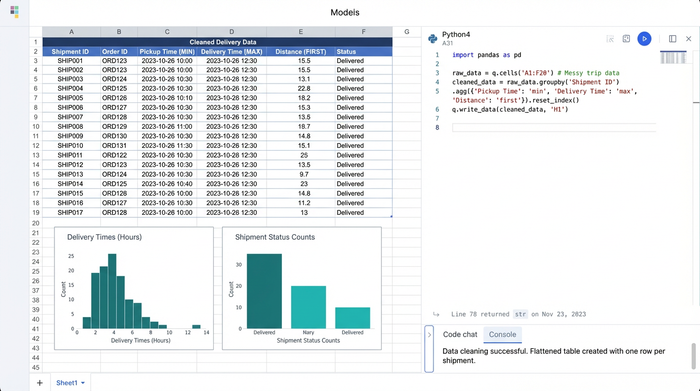Click the 'A31' cell reference under Python4
Viewport: 700px width, 391px height.
(447, 43)
